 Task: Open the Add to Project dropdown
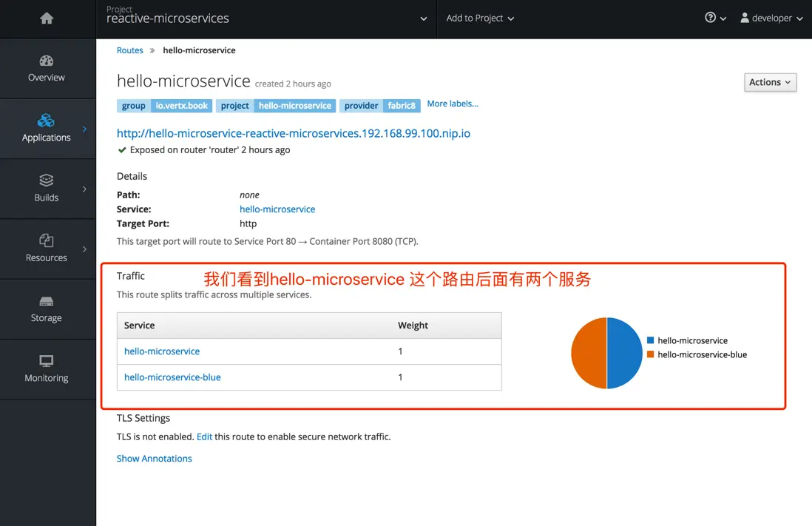(480, 18)
